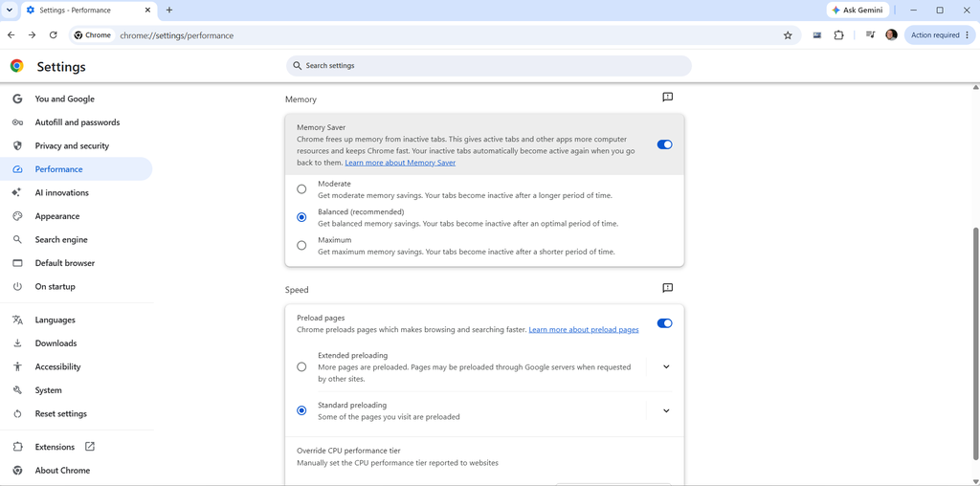Viewport: 980px width, 486px height.
Task: Click the About Chrome logo icon
Action: point(17,471)
